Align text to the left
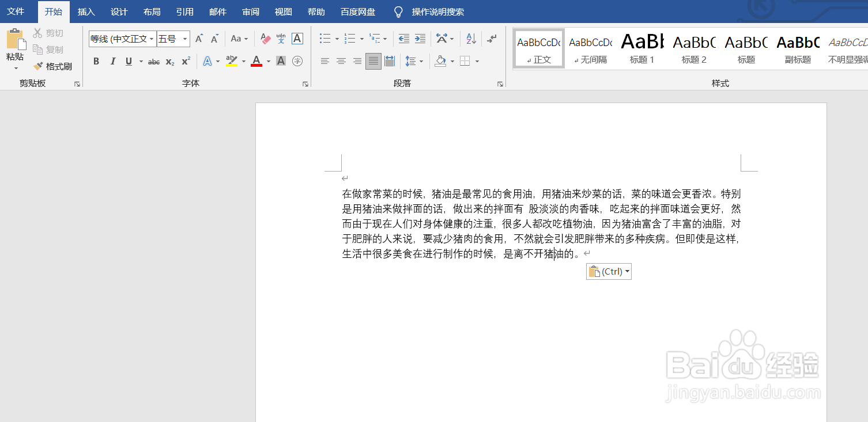The width and height of the screenshot is (868, 422). click(x=325, y=61)
